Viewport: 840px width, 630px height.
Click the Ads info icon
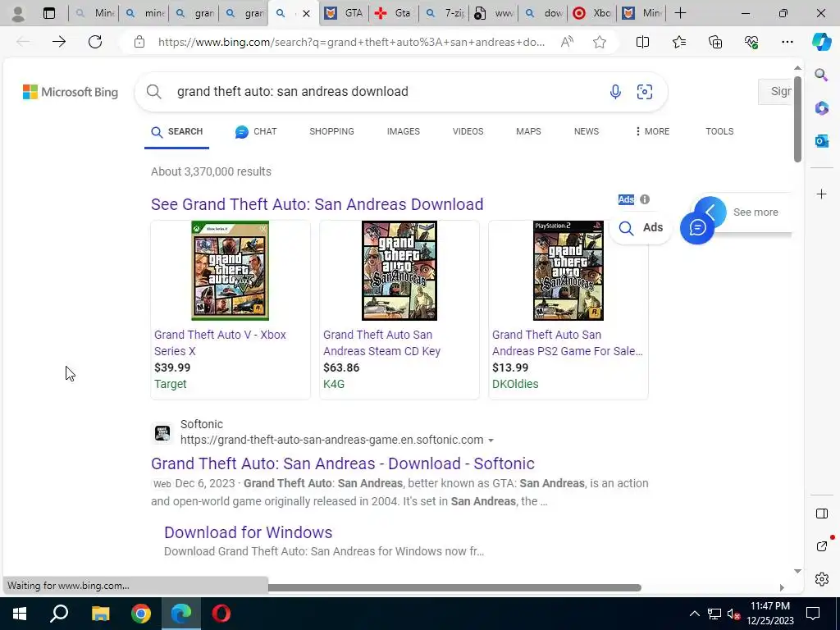[645, 199]
